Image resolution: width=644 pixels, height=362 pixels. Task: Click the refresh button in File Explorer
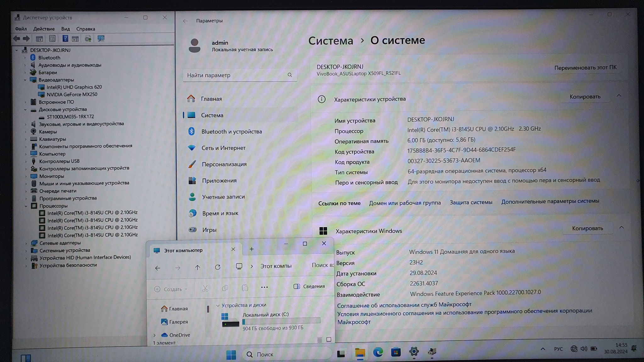click(x=218, y=267)
